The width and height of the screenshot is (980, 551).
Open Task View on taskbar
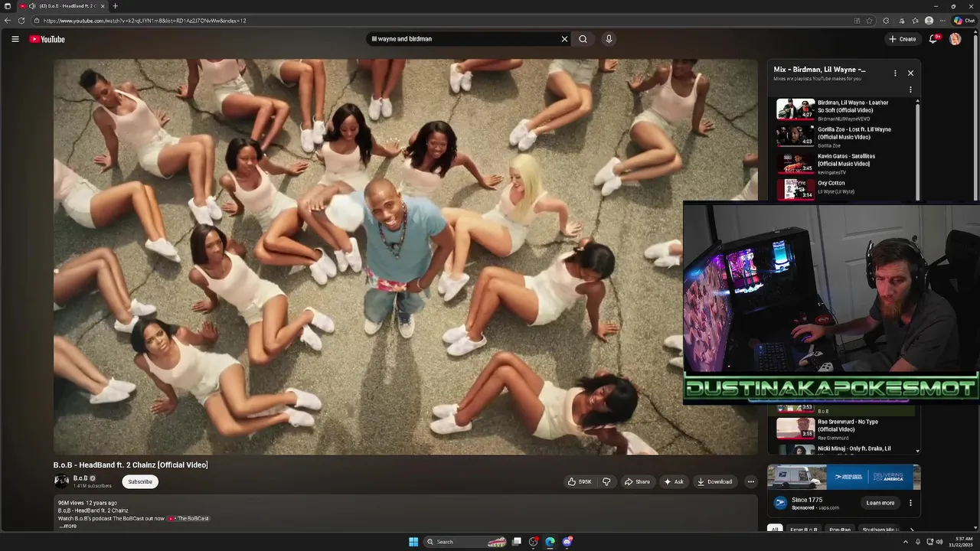517,542
